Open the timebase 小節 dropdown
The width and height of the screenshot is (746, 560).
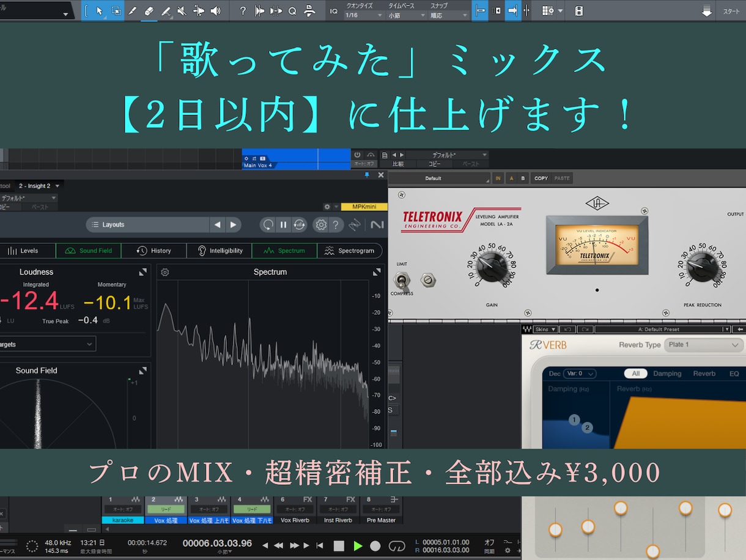(407, 15)
